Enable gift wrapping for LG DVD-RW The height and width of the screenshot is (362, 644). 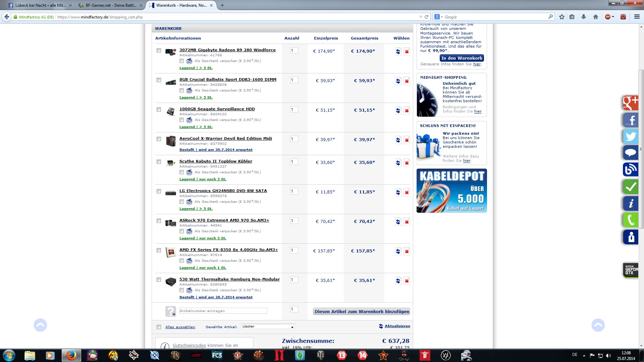pyautogui.click(x=181, y=202)
